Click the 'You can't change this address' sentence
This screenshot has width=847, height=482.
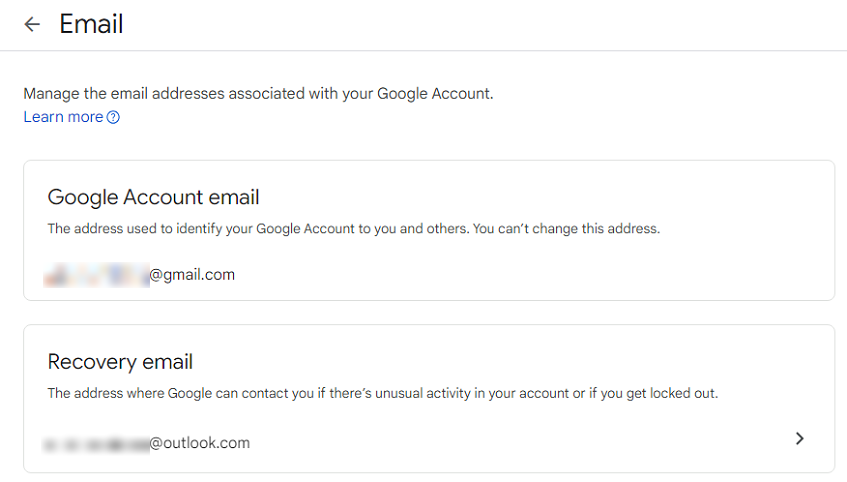(x=566, y=229)
